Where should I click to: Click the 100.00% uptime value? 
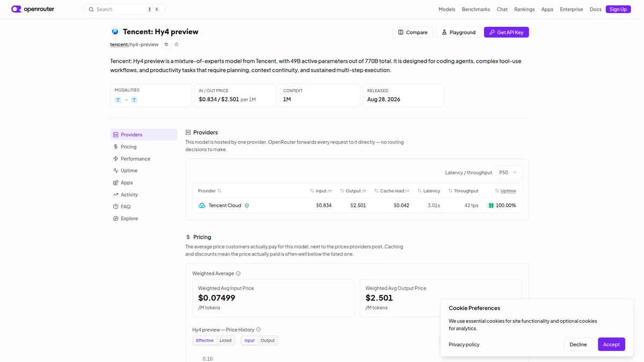(506, 205)
